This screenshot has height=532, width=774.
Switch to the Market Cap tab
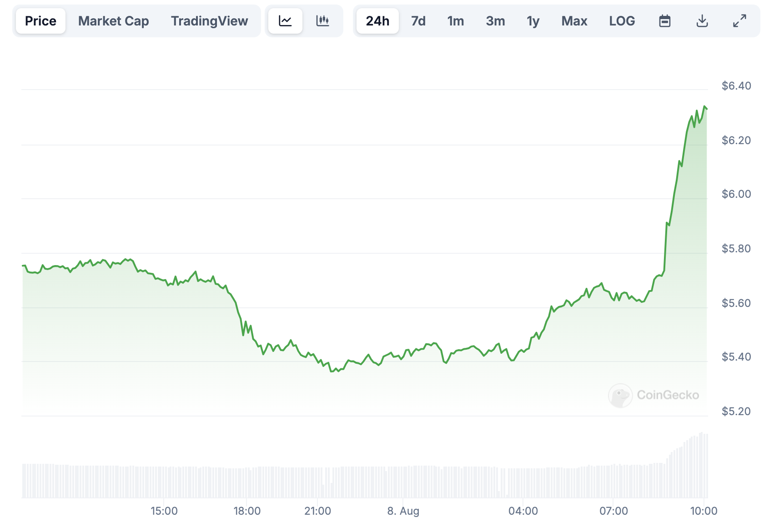pos(113,21)
